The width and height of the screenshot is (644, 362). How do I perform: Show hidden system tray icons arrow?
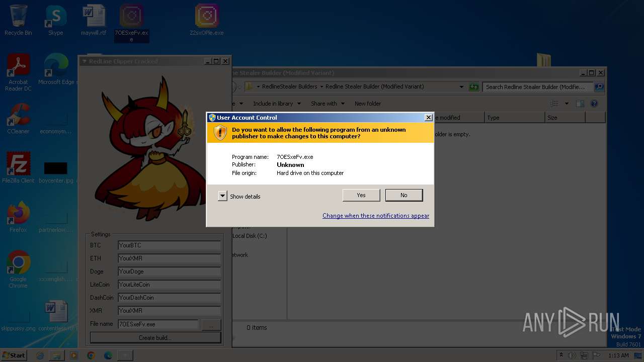pyautogui.click(x=561, y=355)
